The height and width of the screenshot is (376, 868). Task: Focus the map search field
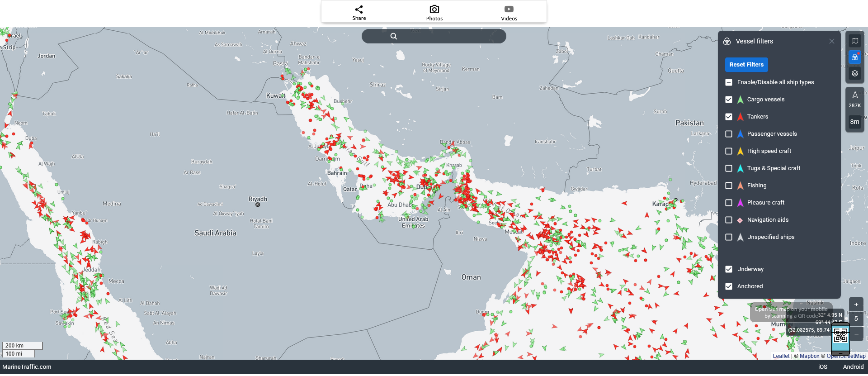434,36
